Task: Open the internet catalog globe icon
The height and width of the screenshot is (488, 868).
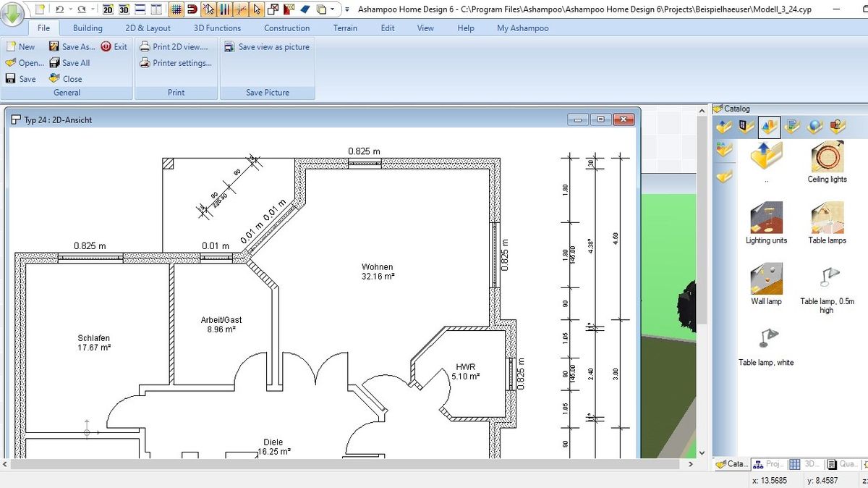Action: [813, 126]
